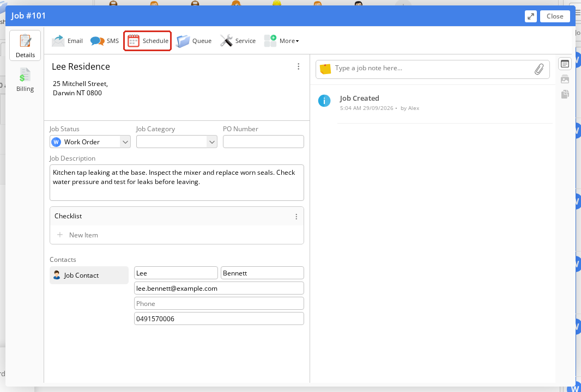Select the Lee Residence heading

(81, 66)
